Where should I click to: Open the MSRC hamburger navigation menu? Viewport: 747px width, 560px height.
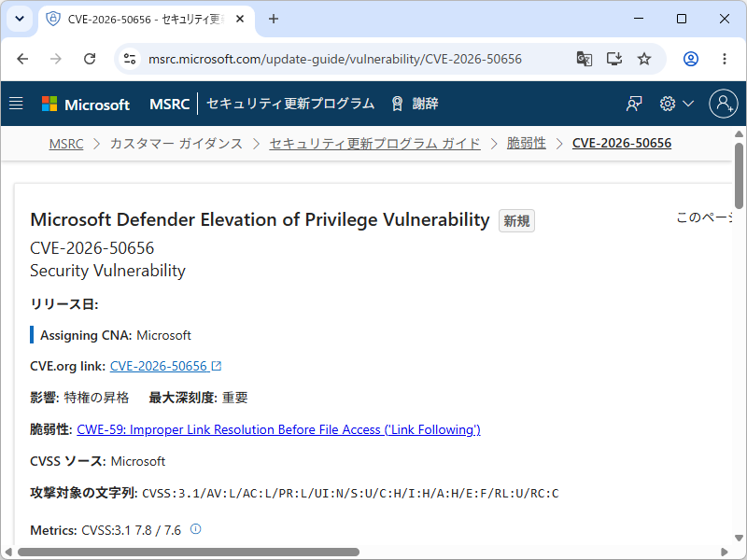tap(16, 104)
